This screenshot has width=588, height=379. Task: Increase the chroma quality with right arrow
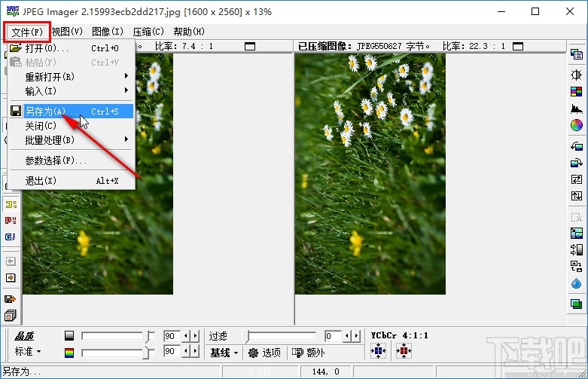[195, 351]
